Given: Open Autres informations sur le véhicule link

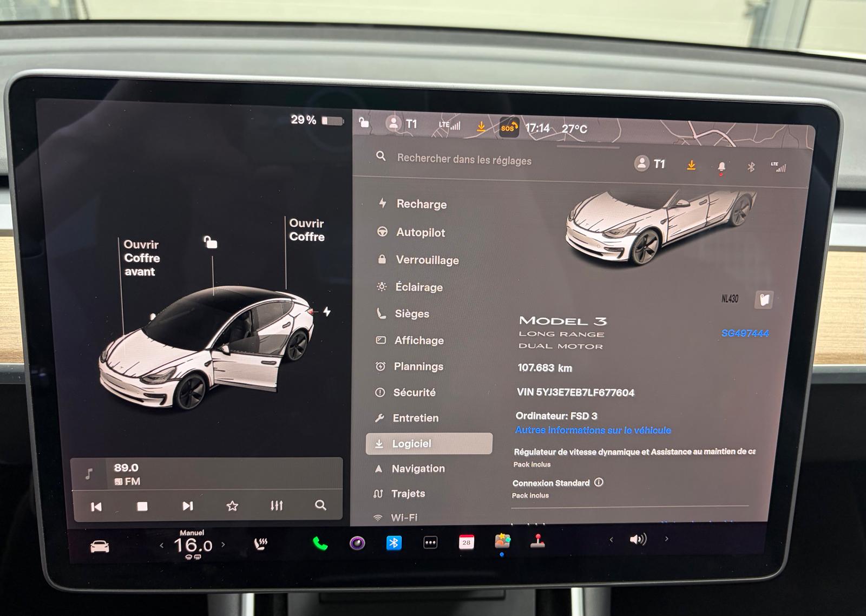Looking at the screenshot, I should (593, 430).
